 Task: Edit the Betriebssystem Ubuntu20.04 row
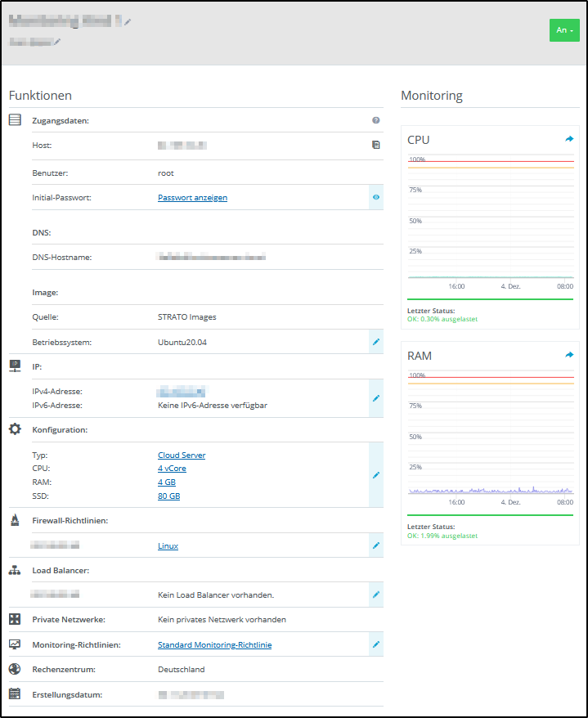(x=376, y=342)
